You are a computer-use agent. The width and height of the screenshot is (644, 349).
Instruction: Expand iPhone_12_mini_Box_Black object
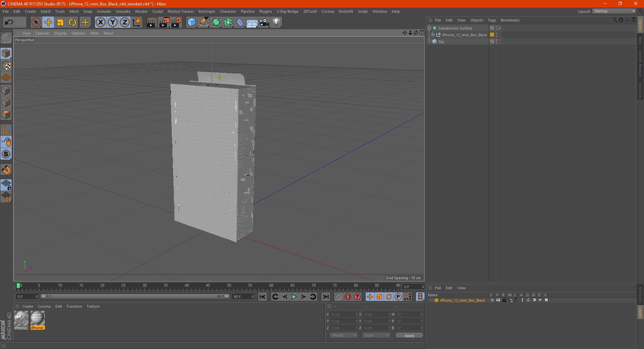(433, 35)
